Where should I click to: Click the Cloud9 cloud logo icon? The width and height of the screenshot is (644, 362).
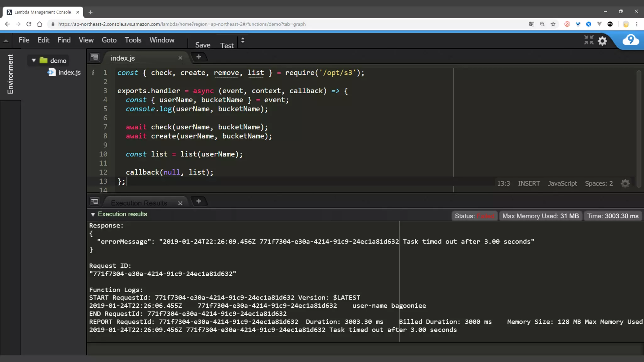coord(630,40)
